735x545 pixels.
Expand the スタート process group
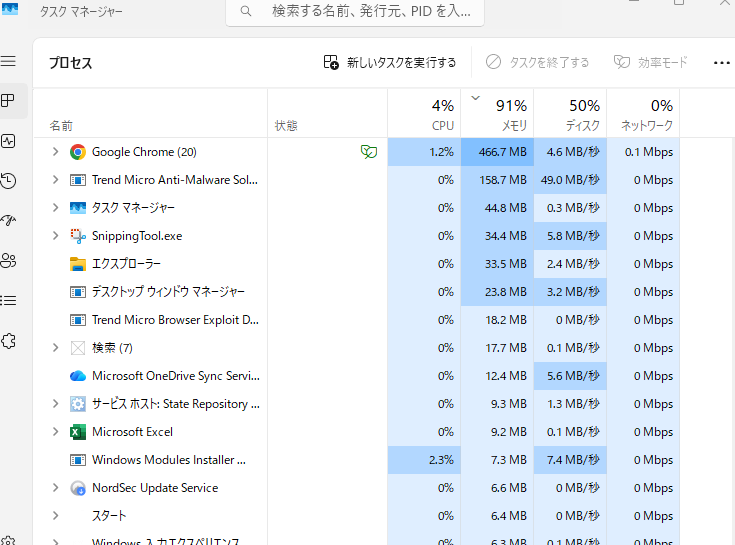coord(55,516)
